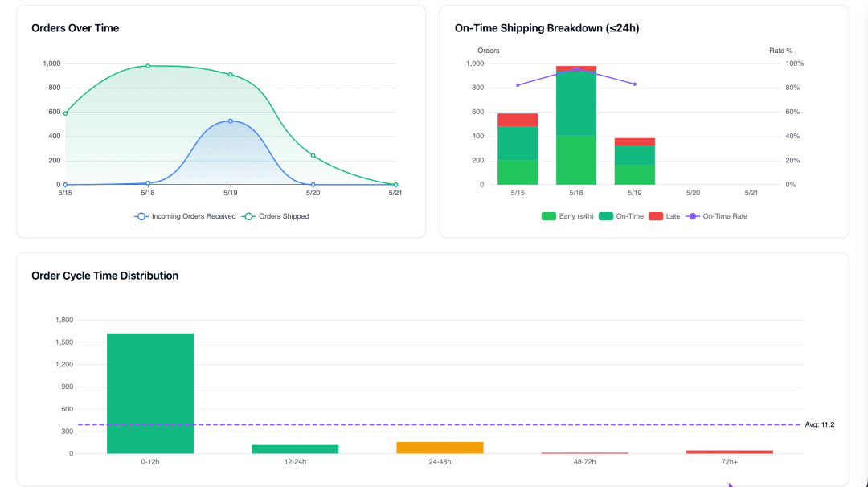Click the Avg: 11.2 label
868x487 pixels.
click(819, 424)
